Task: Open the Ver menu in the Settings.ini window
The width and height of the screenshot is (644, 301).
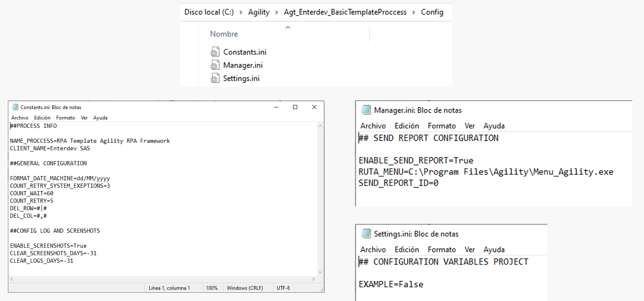Action: 470,249
